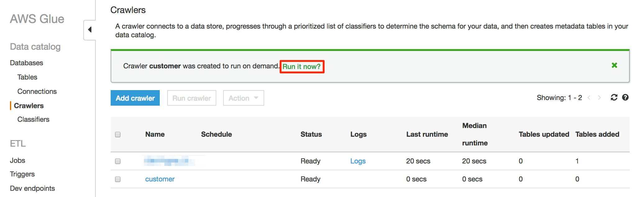Click the '0 secs' last runtime of customer

416,179
